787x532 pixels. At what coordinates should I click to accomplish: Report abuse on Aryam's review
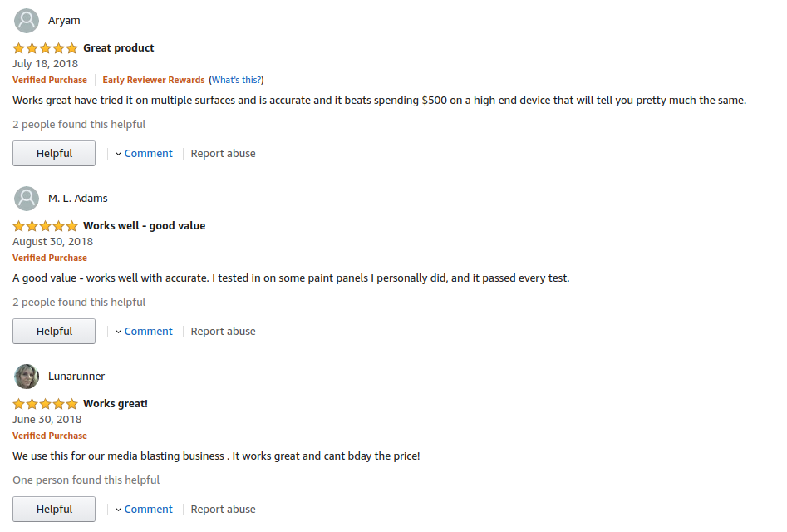click(x=223, y=154)
